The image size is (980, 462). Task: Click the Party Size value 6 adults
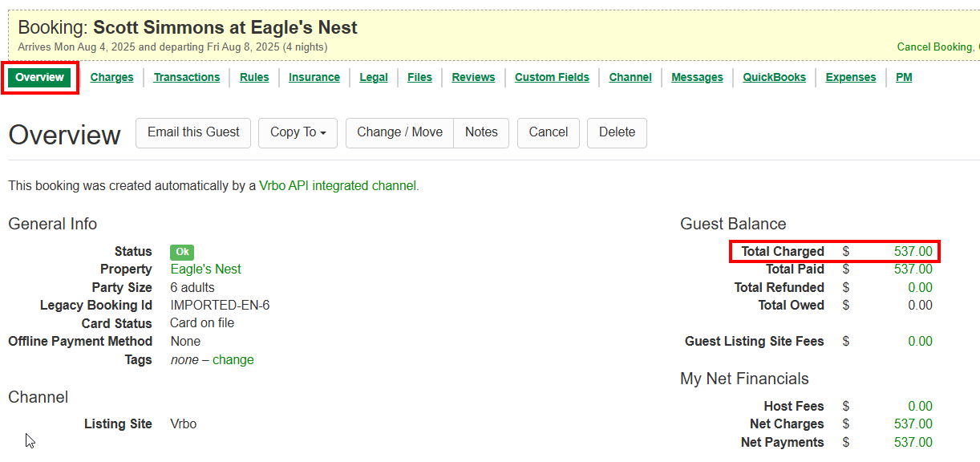click(192, 288)
